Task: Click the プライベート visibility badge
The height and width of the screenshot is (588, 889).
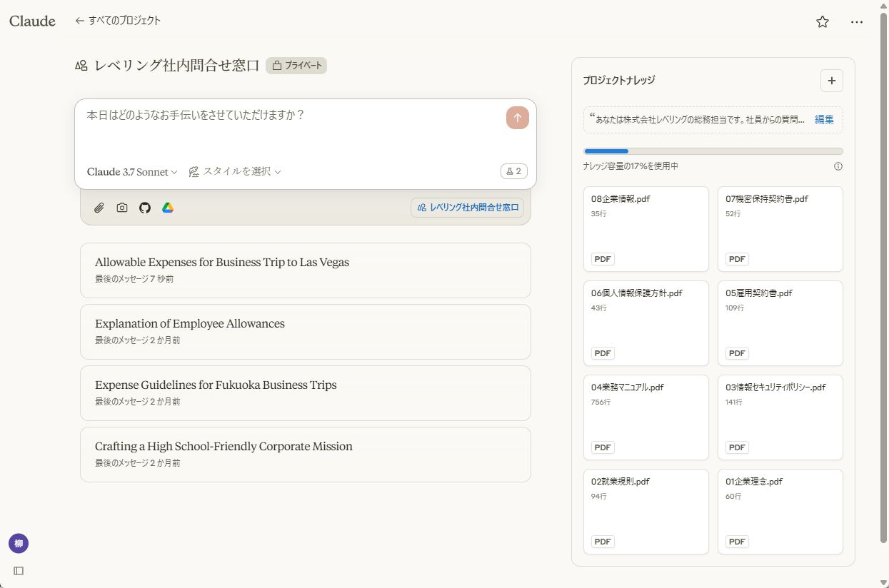Action: [x=296, y=66]
